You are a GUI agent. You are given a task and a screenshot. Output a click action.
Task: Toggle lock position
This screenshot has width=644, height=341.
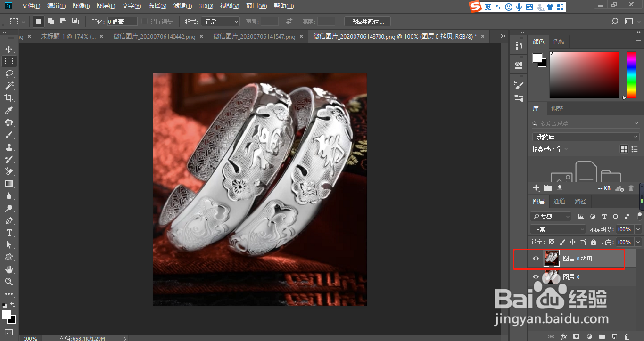[572, 242]
